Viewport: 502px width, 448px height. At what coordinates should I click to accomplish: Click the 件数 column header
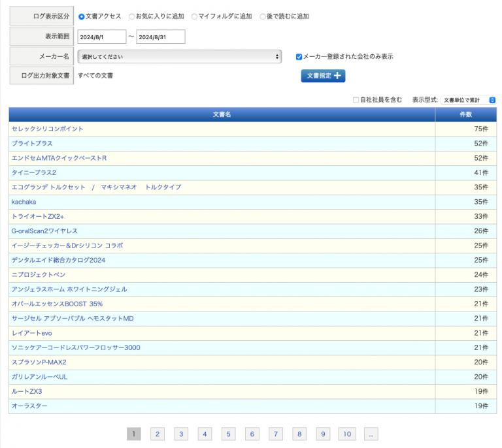(466, 114)
